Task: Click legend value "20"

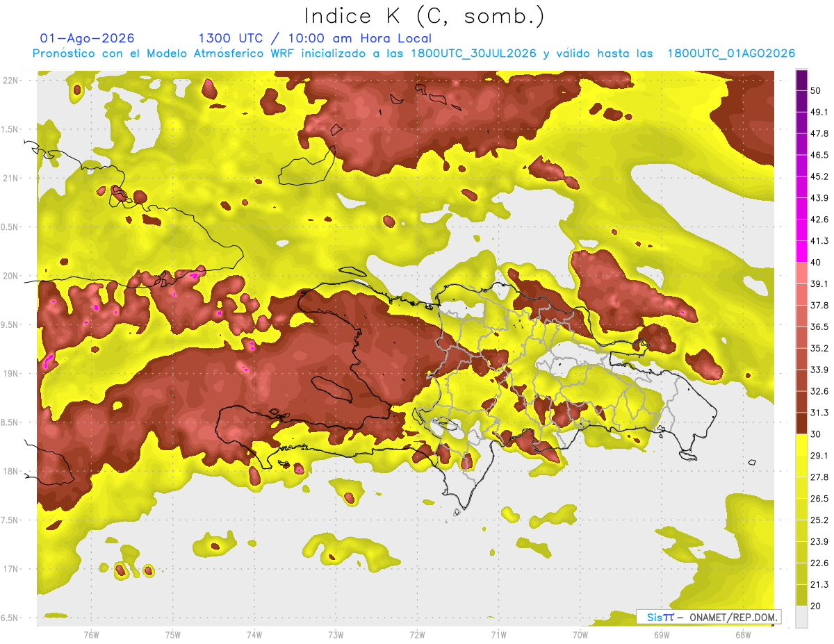Action: [x=816, y=606]
